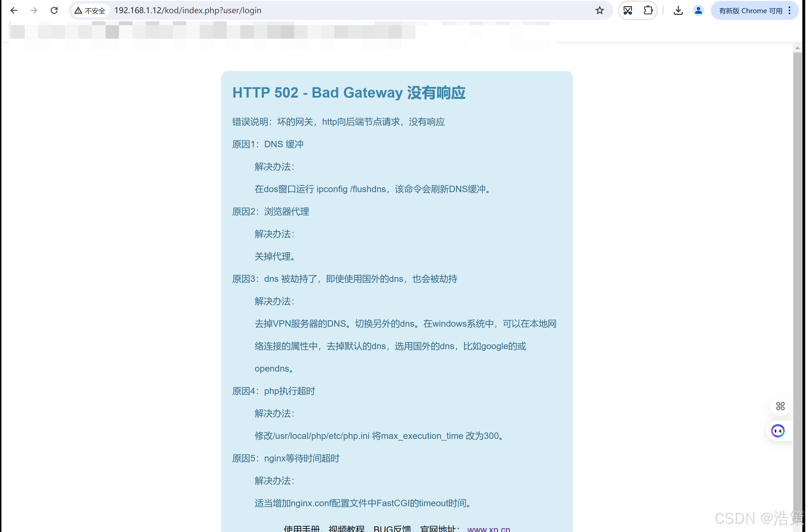Open the 视频教程 link

346,529
